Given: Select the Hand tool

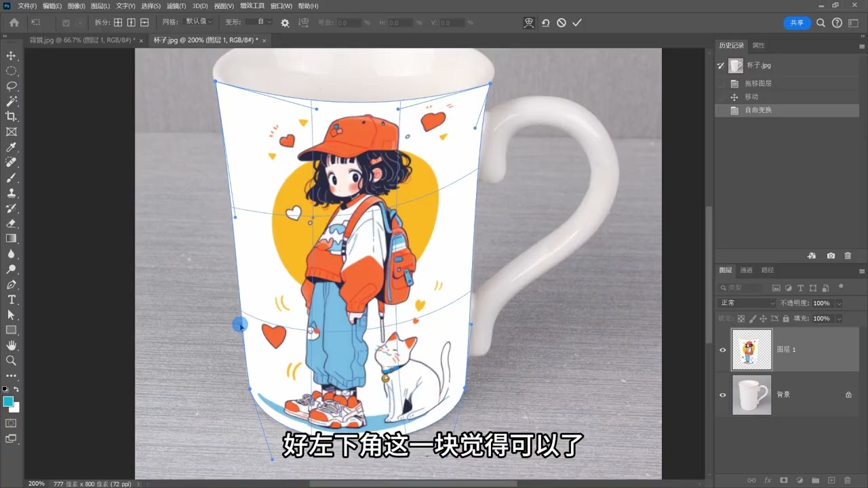Looking at the screenshot, I should (11, 346).
